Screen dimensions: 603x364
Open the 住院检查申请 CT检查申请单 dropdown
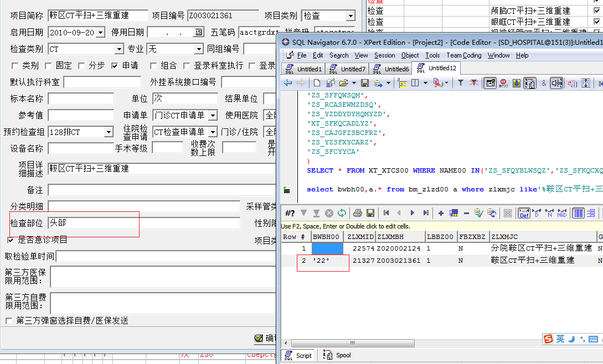point(213,132)
